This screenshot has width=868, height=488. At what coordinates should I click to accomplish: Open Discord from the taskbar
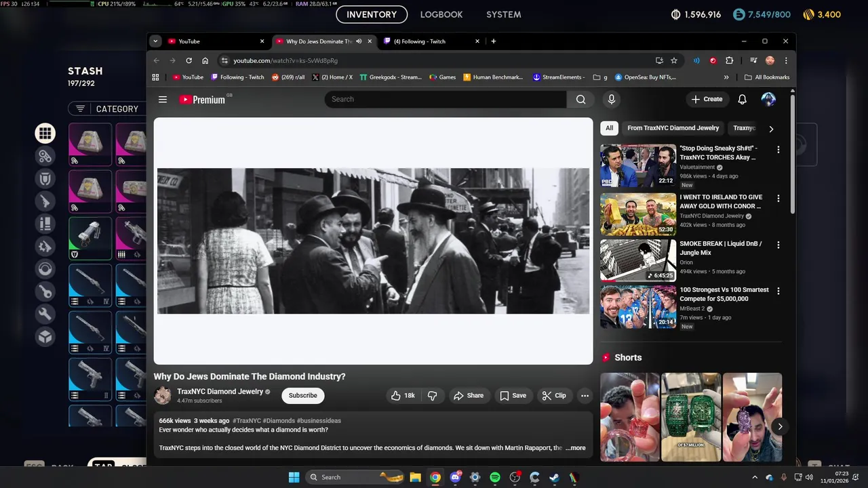(455, 477)
